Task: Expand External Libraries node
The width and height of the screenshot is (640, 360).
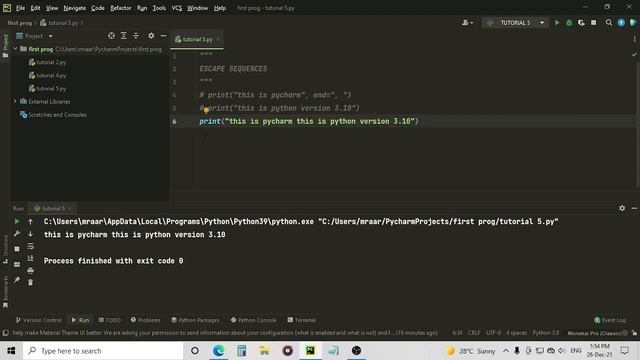Action: click(15, 101)
